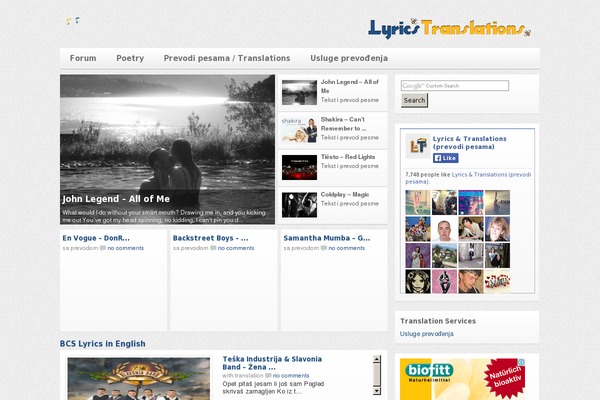Viewport: 600px width, 400px height.
Task: Click fan photo with red hearts
Action: point(497,282)
